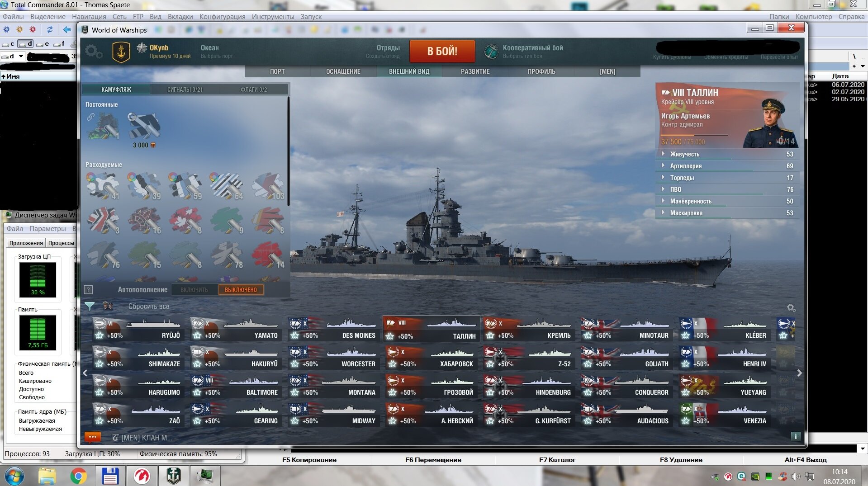Select the grey camouflage with quantity 78
This screenshot has height=486, width=868.
point(227,255)
